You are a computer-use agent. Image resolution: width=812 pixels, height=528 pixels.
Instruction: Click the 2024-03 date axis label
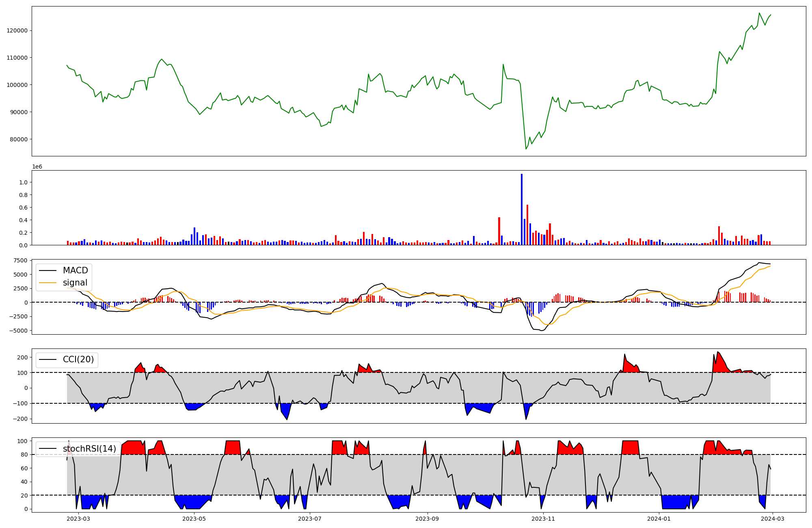[x=772, y=519]
